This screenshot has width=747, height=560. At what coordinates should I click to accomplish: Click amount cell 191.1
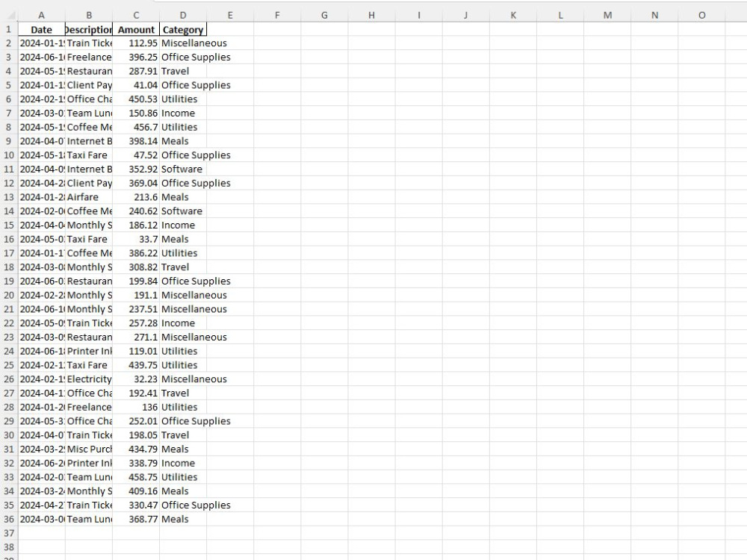[x=136, y=295]
